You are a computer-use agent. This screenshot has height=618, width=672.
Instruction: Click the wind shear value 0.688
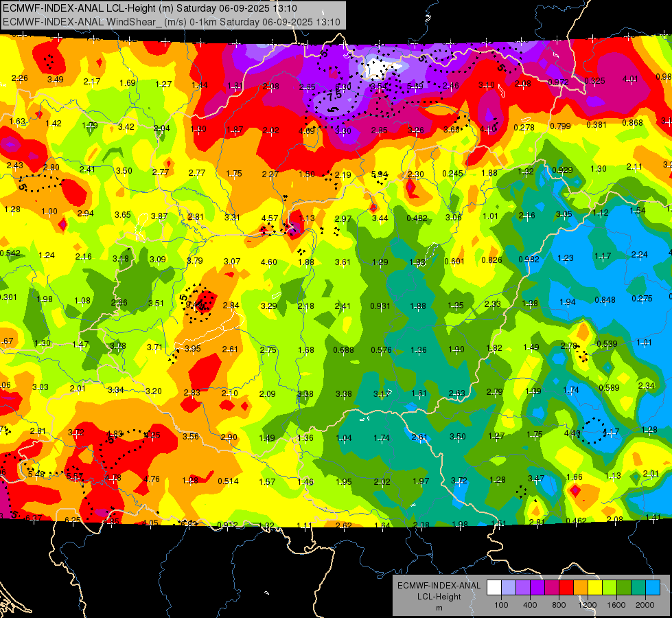pyautogui.click(x=344, y=350)
